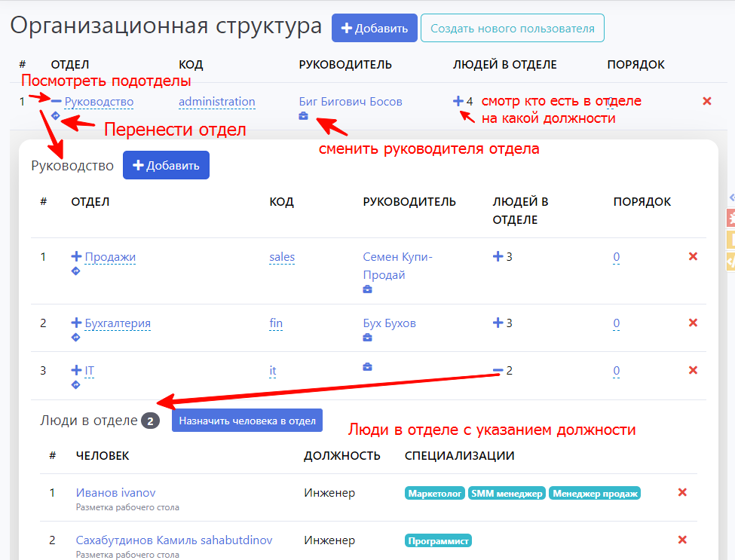This screenshot has width=735, height=560.
Task: Remove Иванов ivanov from the department
Action: pyautogui.click(x=682, y=493)
